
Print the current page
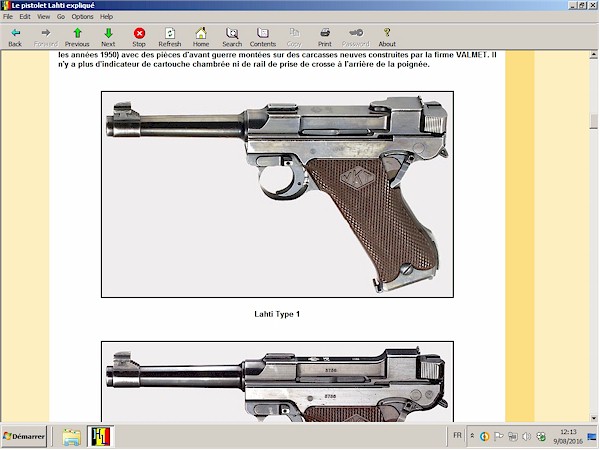tap(324, 37)
